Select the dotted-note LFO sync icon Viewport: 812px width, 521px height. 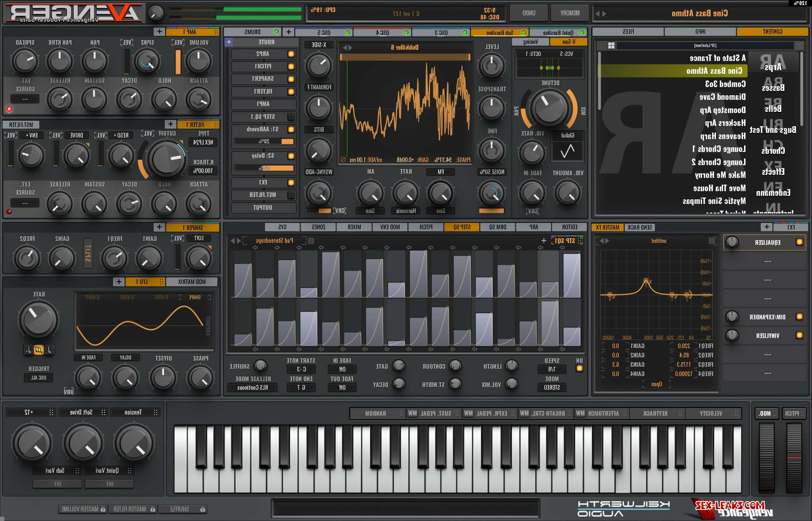point(28,350)
